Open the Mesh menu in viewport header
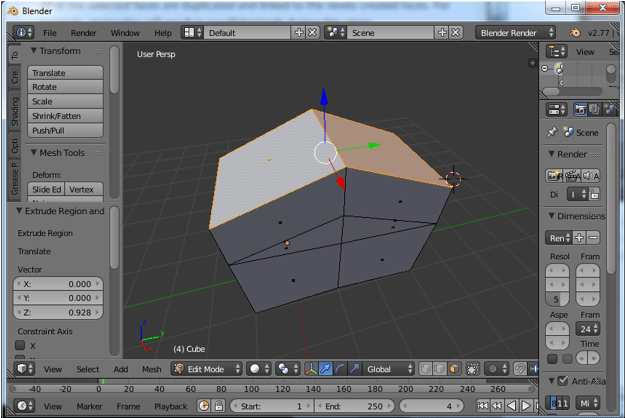 (152, 369)
